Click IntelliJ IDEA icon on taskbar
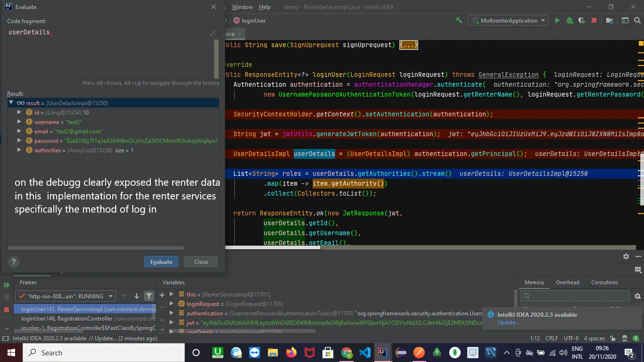Screen dimensions: 644x362 pos(383,353)
